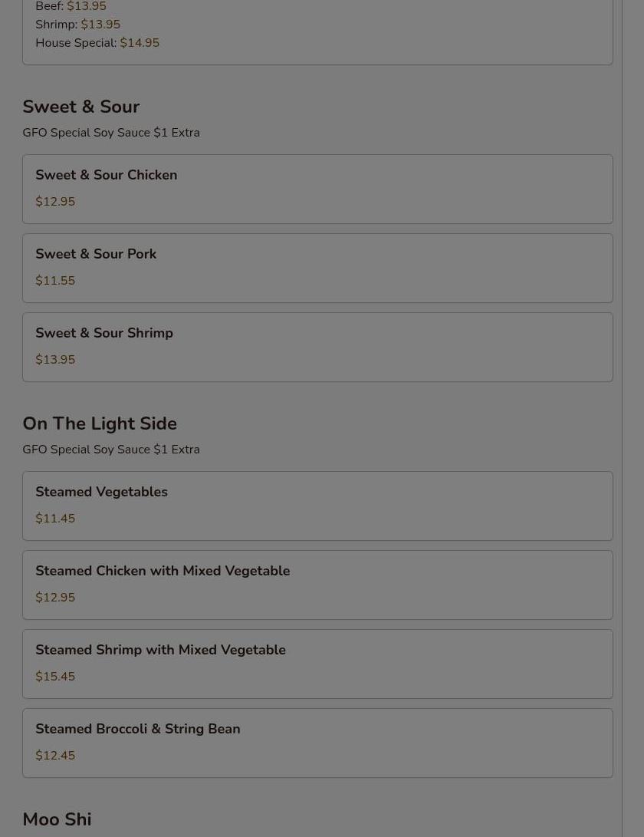Click the $11.55 price of Sweet & Sour Pork
Image resolution: width=644 pixels, height=837 pixels.
[55, 281]
